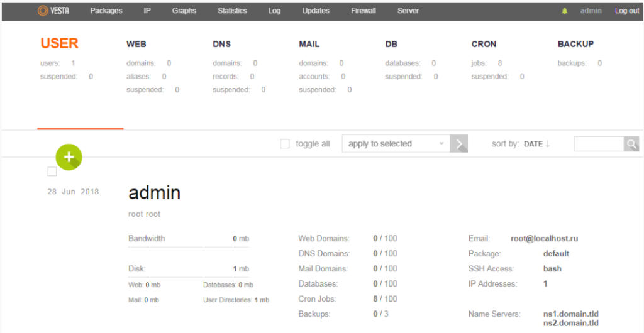
Task: Open the admin user entry heading
Action: coord(154,192)
